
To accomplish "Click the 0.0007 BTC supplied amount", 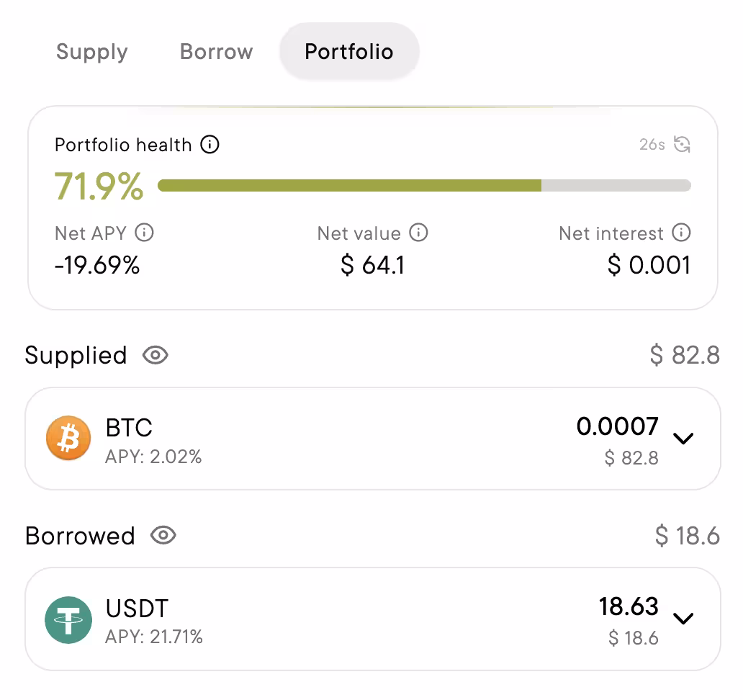I will [x=617, y=426].
